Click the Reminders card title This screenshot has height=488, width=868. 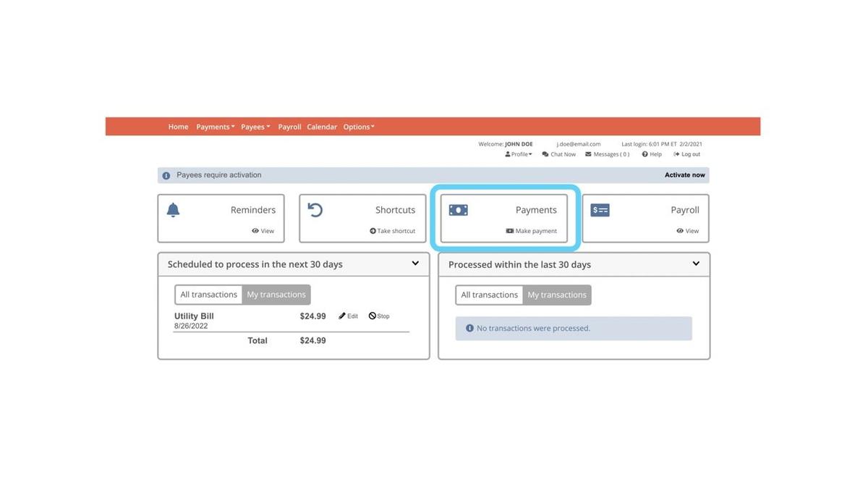click(x=253, y=210)
